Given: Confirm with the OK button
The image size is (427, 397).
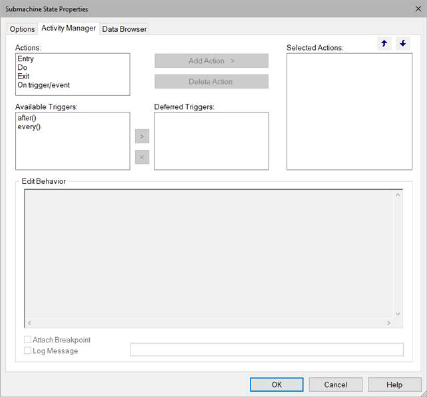Looking at the screenshot, I should click(277, 385).
